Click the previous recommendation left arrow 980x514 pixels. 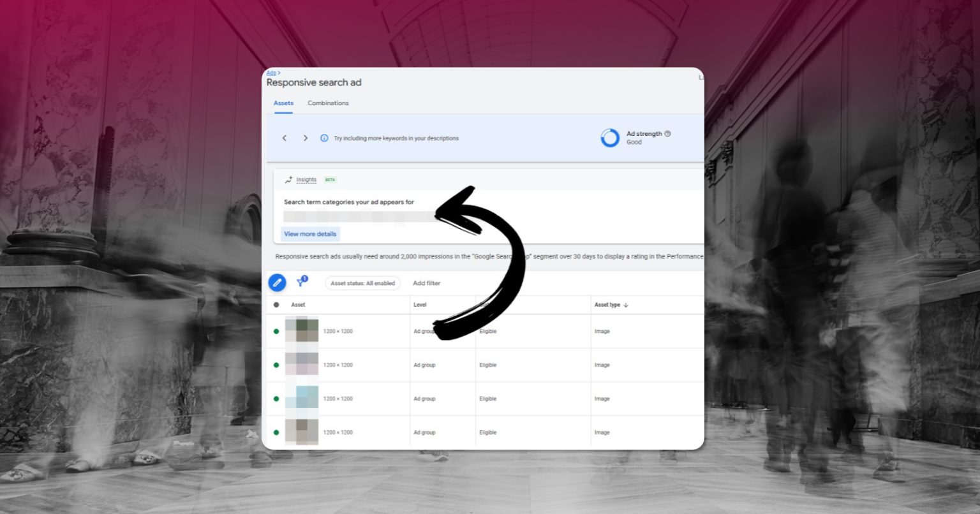tap(285, 138)
